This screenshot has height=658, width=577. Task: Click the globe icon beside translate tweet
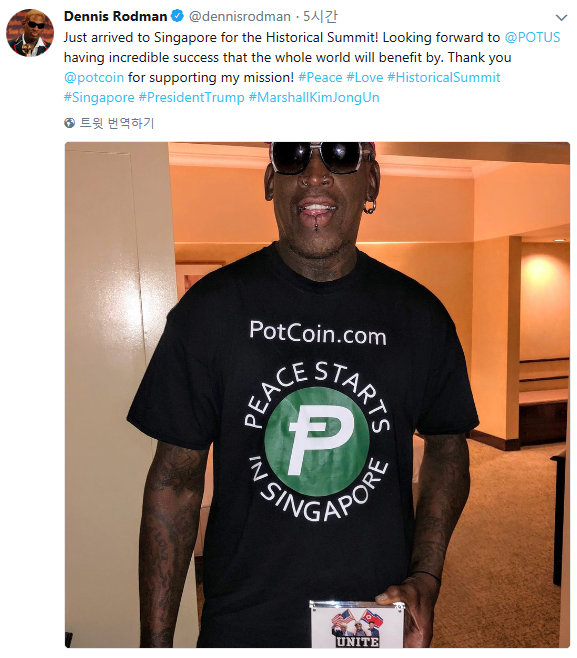[70, 123]
